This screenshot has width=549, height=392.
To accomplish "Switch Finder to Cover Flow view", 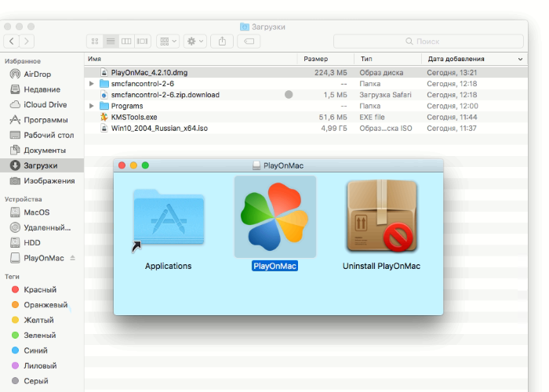I will click(x=142, y=42).
